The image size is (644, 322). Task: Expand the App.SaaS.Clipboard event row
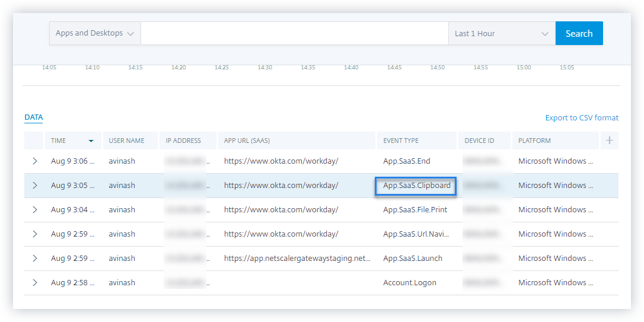coord(34,185)
